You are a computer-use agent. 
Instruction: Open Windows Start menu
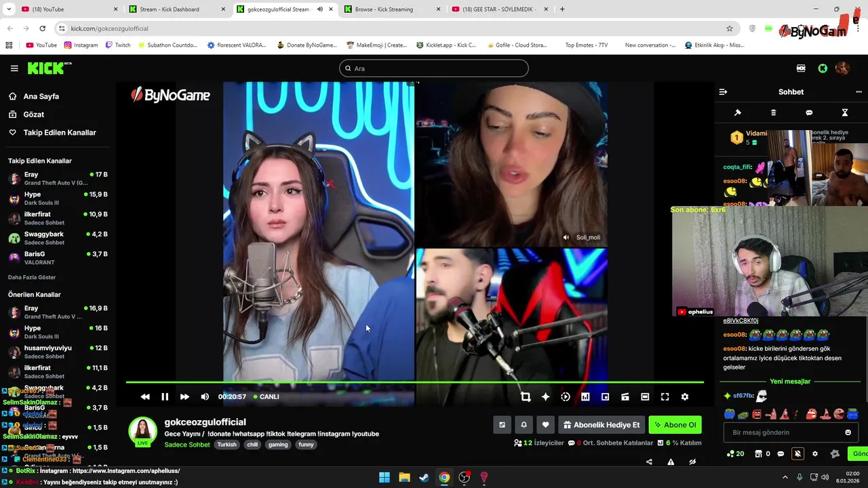tap(384, 478)
